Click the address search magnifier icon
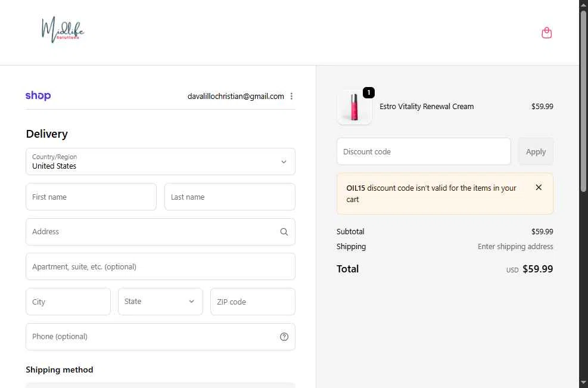588x388 pixels. click(284, 232)
